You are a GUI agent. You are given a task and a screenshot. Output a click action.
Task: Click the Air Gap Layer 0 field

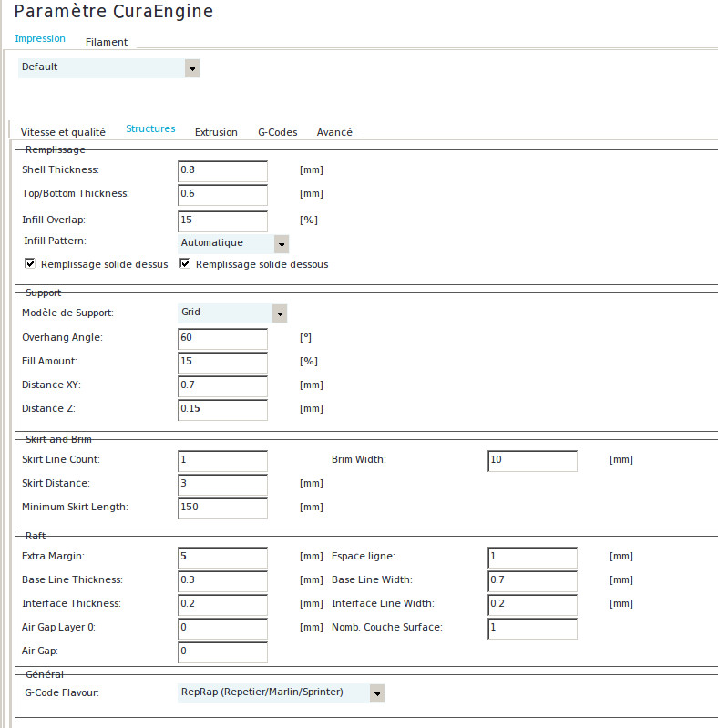[223, 628]
